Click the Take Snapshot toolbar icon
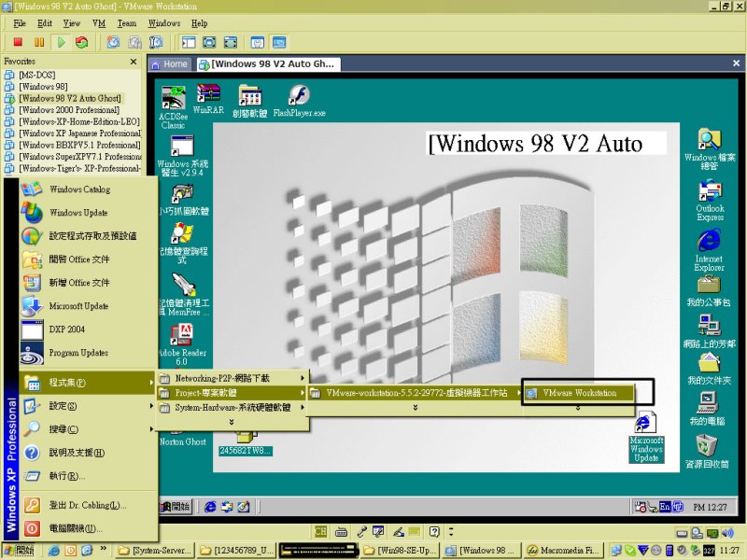The height and width of the screenshot is (560, 747). click(113, 42)
